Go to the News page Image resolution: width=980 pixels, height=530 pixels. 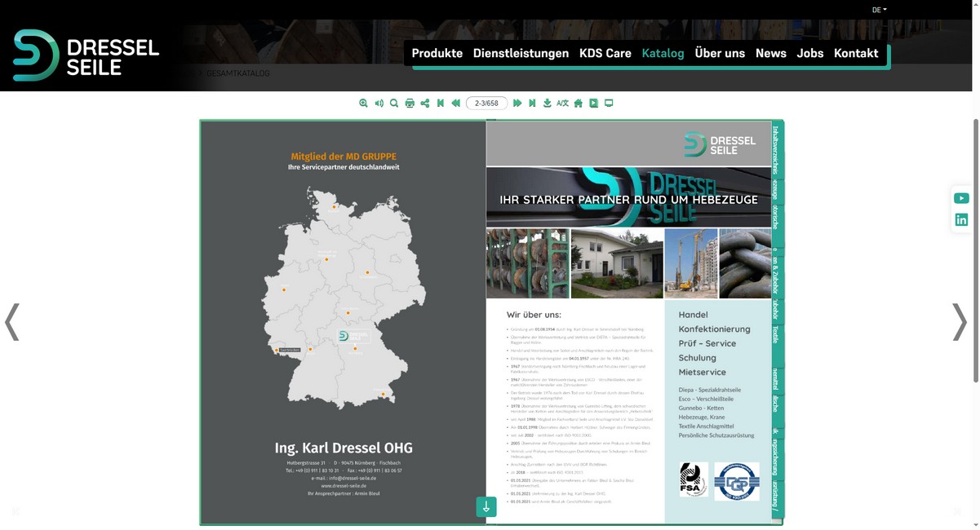771,53
